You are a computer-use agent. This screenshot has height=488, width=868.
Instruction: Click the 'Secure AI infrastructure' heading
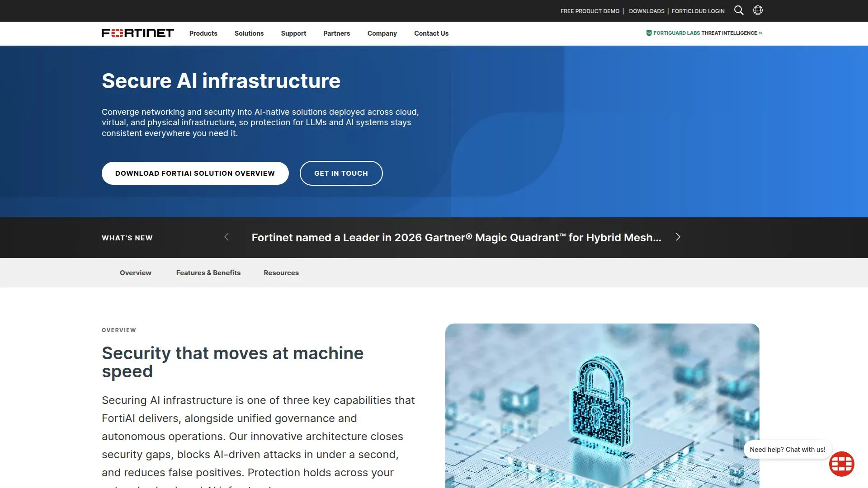pos(221,81)
